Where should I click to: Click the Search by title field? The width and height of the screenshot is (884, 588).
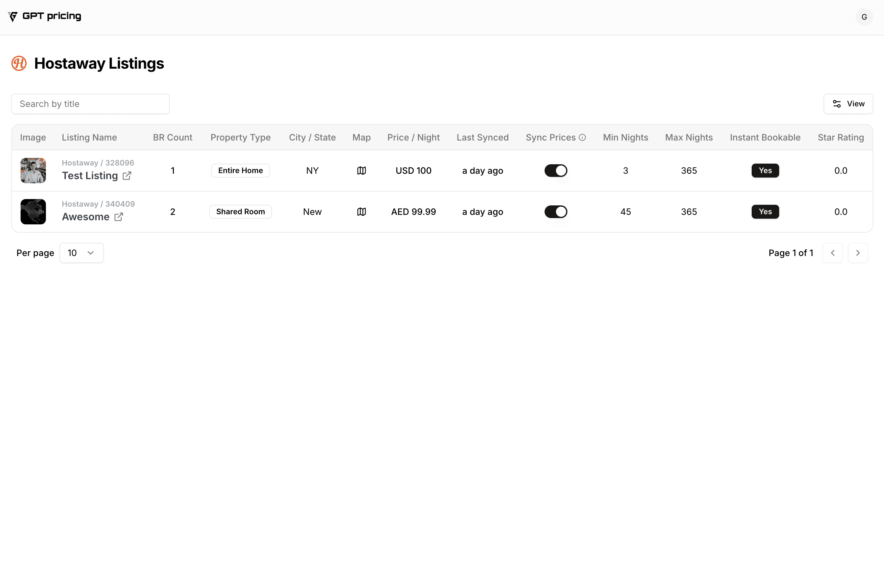(x=91, y=104)
